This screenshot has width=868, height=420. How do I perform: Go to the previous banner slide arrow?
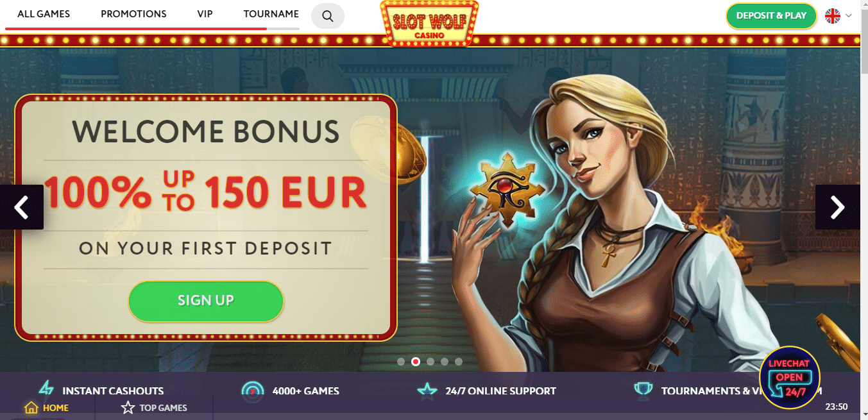[x=22, y=207]
